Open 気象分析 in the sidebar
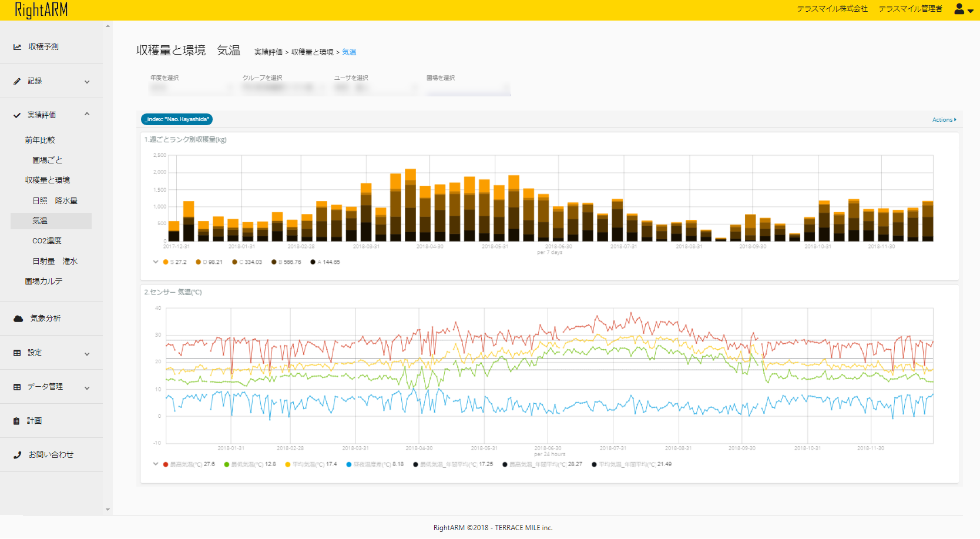Screen dimensions: 980x539 coord(46,319)
